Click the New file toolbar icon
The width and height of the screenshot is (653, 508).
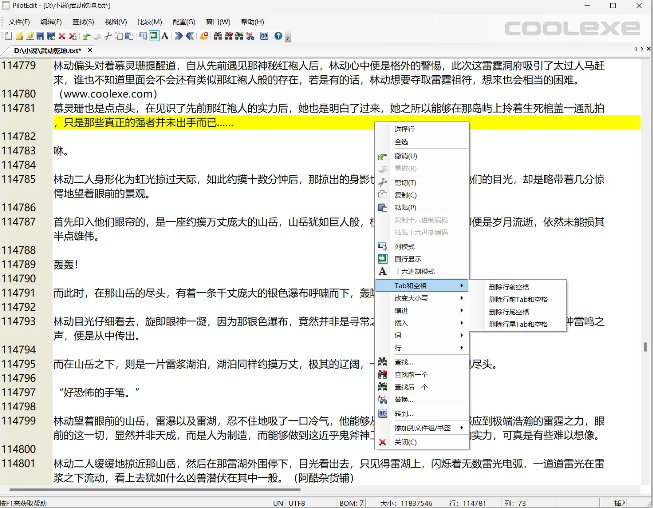click(x=8, y=36)
